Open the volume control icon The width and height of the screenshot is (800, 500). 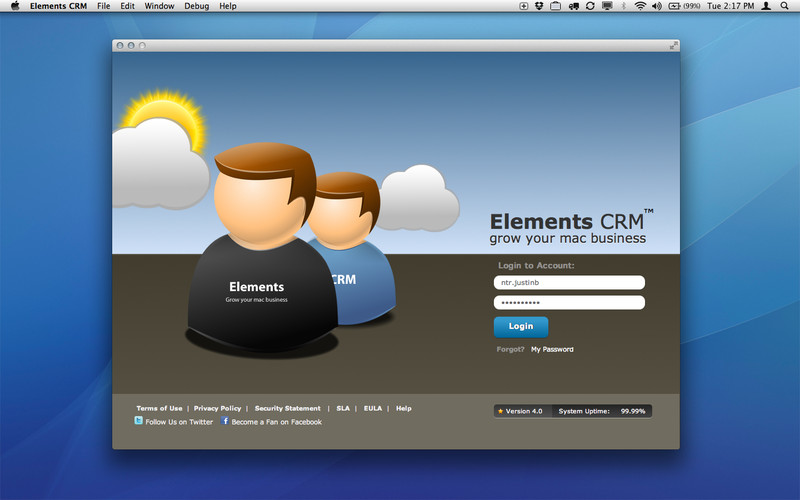(x=657, y=6)
